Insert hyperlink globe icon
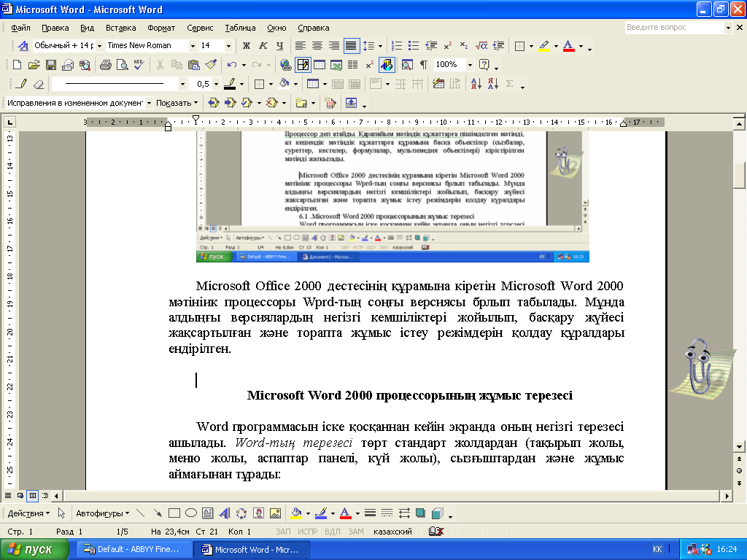The height and width of the screenshot is (560, 747). (285, 65)
